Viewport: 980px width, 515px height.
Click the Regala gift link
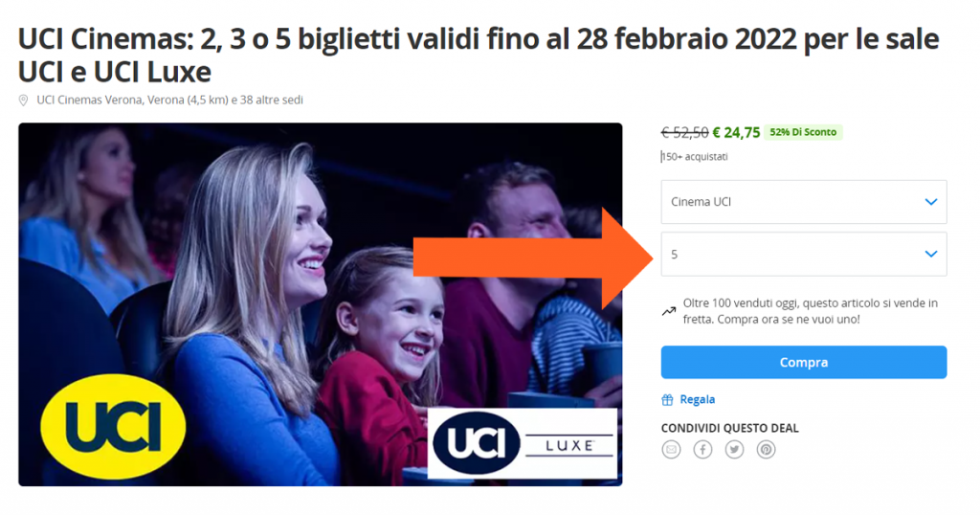[x=697, y=399]
